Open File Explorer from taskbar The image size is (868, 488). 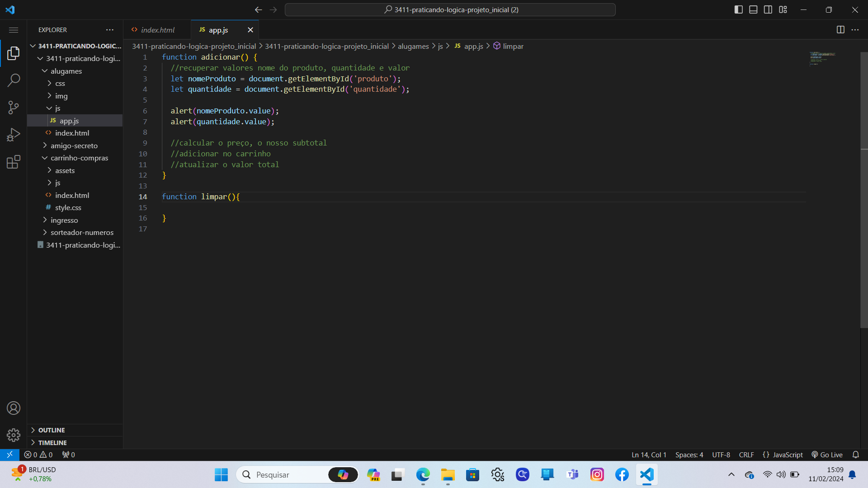(x=448, y=474)
